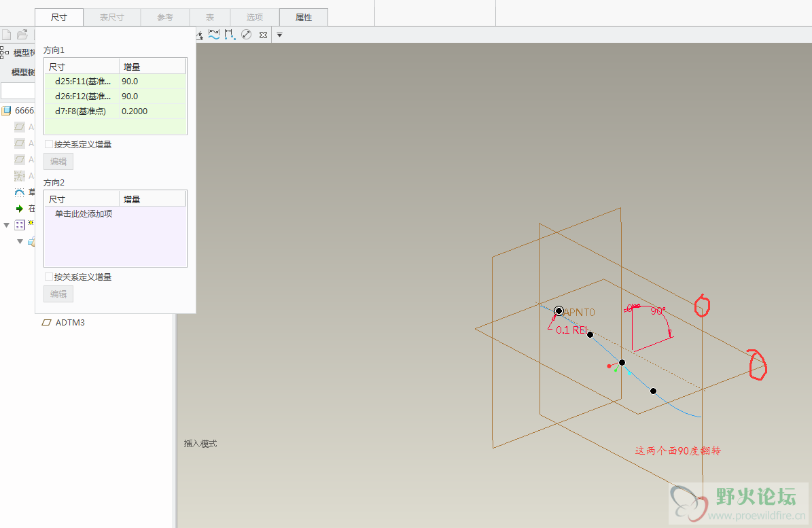Select the d7:F8(基准点) dimension row
Viewport: 812px width, 528px height.
[x=115, y=111]
